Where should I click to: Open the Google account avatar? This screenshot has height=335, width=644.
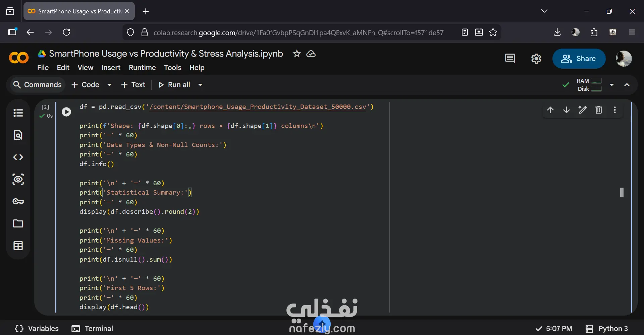[624, 59]
